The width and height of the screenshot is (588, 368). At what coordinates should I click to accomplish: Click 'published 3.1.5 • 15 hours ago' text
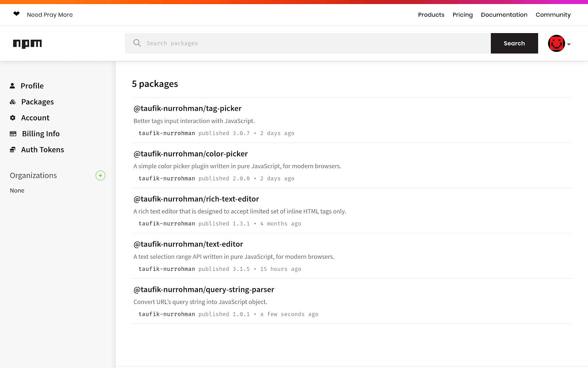250,269
